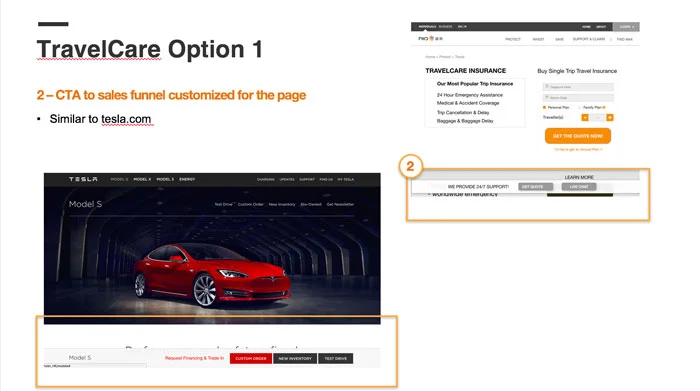
Task: Open the Protect menu on the insurance site
Action: tap(512, 39)
